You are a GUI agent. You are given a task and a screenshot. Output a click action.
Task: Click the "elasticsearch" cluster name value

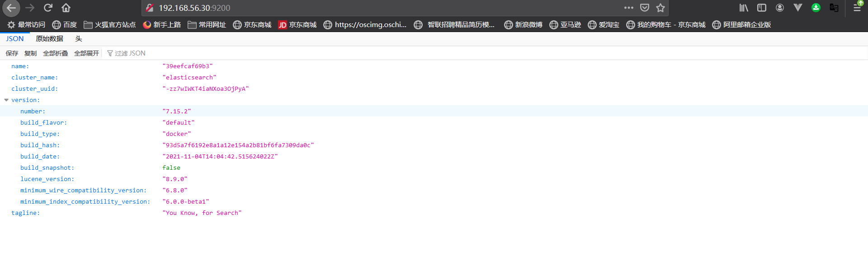tap(189, 78)
